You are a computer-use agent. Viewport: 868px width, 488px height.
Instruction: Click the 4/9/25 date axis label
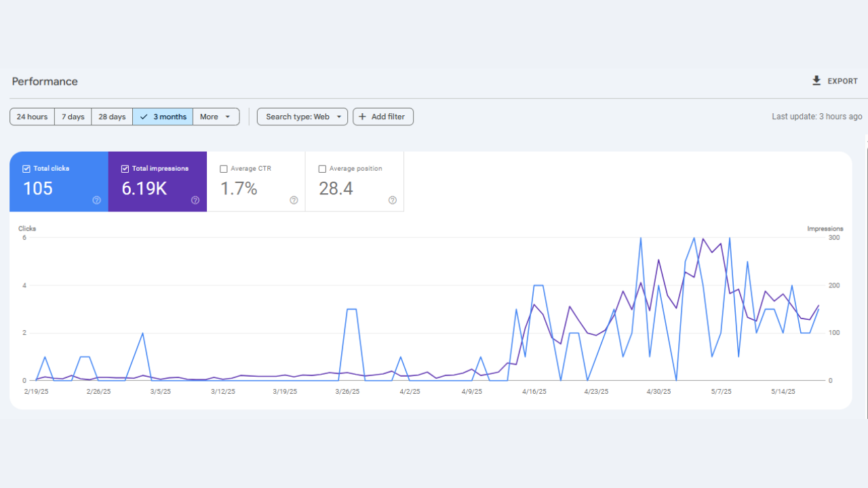pyautogui.click(x=472, y=392)
